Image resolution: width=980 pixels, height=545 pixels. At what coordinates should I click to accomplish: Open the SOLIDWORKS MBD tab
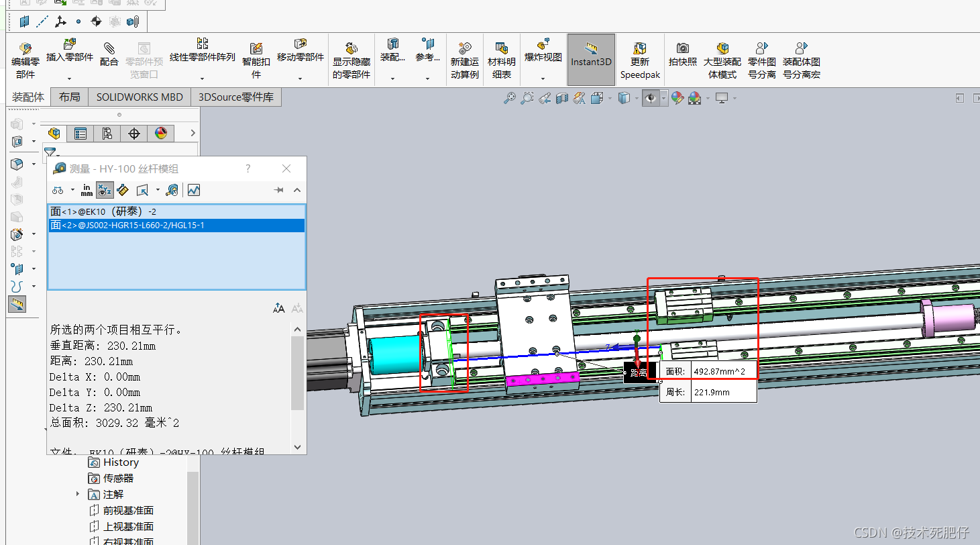tap(140, 97)
